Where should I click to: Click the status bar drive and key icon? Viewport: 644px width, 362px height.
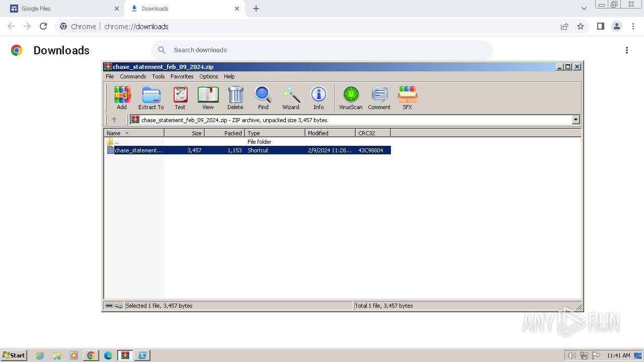(x=114, y=306)
